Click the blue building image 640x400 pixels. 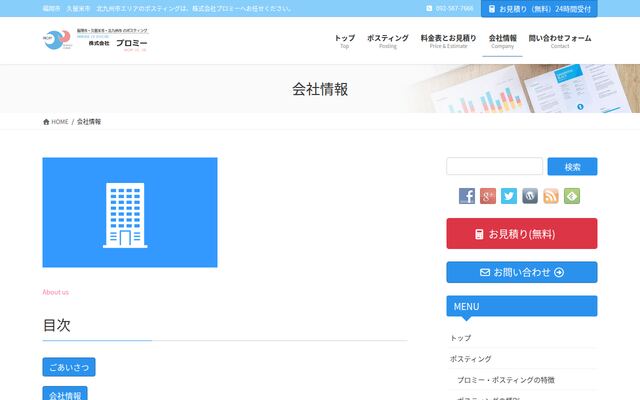130,212
